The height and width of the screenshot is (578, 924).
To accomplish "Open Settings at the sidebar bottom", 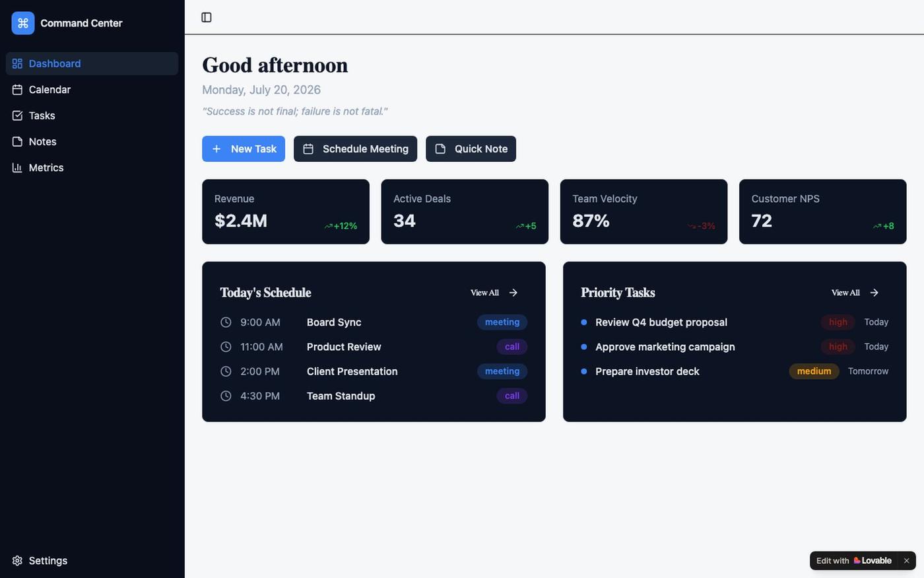I will click(x=92, y=560).
